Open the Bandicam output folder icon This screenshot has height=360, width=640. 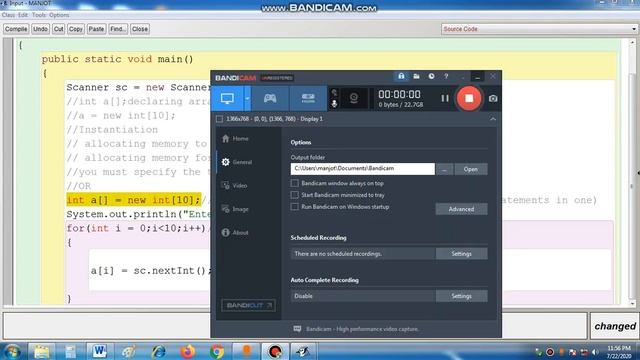[x=416, y=76]
